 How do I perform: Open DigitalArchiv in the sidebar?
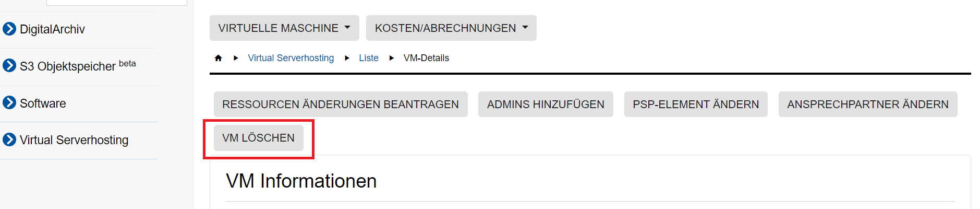(x=52, y=29)
